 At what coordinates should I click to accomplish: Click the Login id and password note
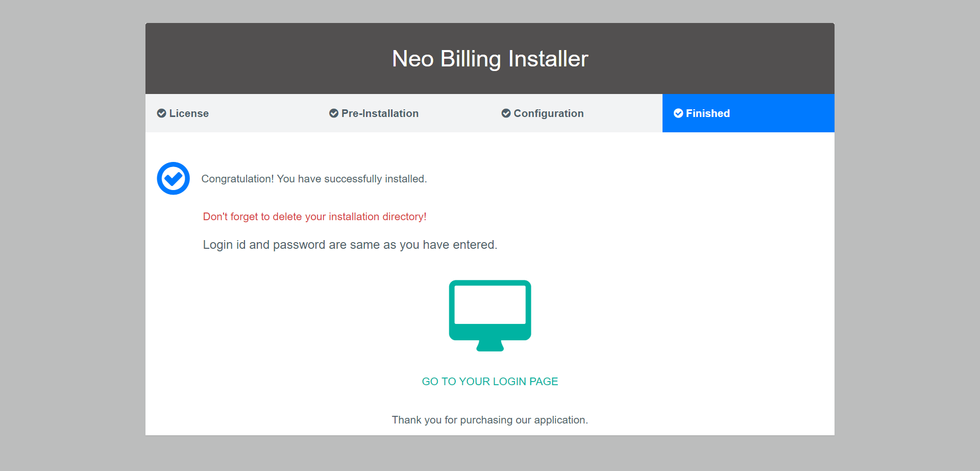pyautogui.click(x=350, y=245)
